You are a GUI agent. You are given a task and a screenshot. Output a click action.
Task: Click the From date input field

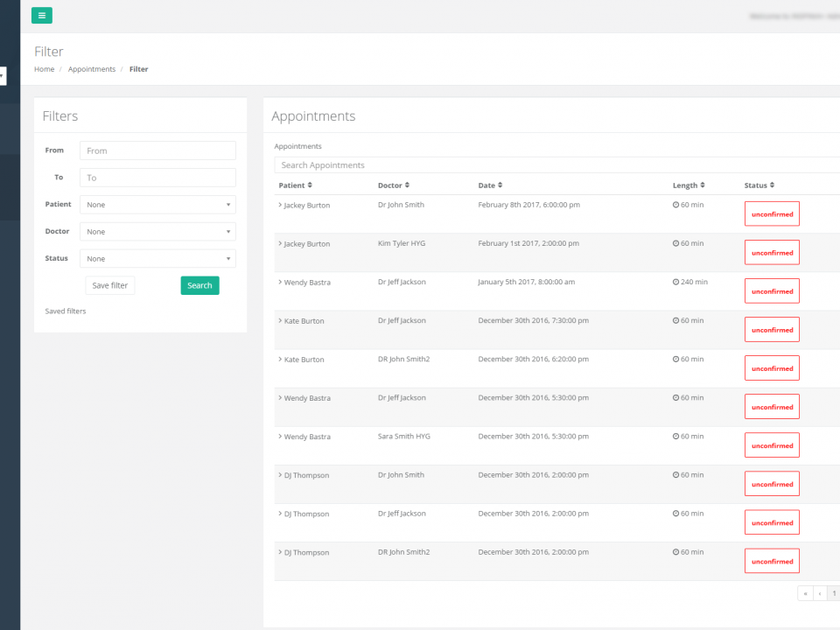(157, 150)
